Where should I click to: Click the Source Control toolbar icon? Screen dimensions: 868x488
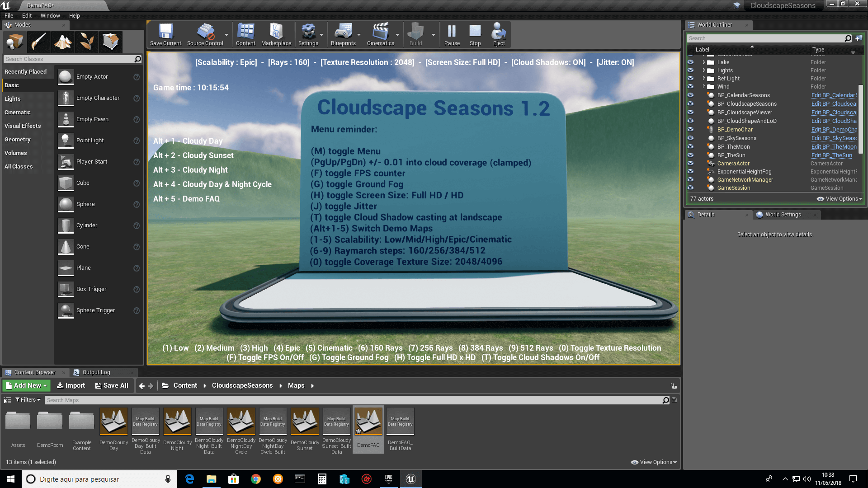(x=204, y=34)
